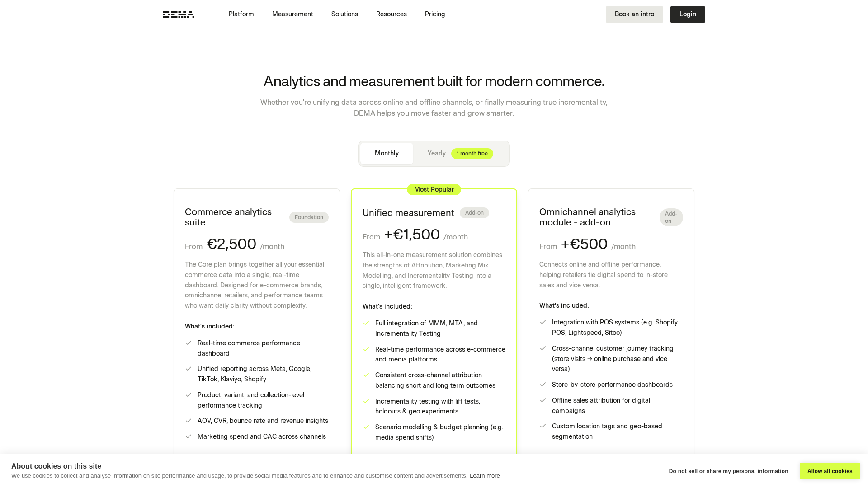Open the Solutions dropdown
Image resolution: width=868 pixels, height=488 pixels.
[344, 14]
